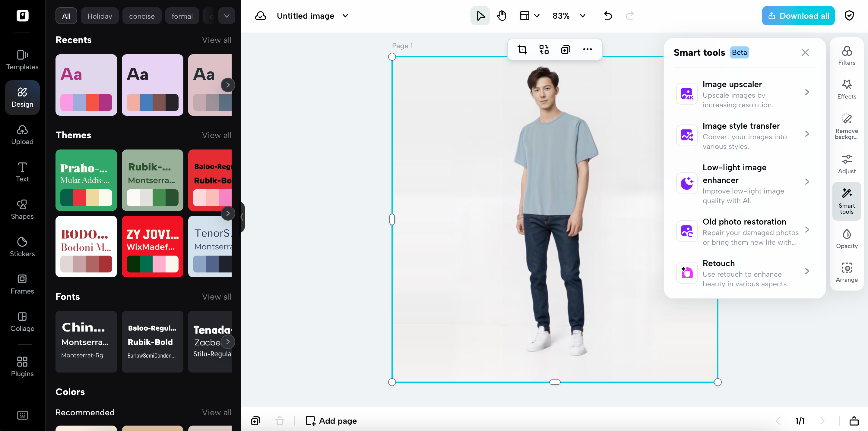Click the undo arrow

pos(608,15)
